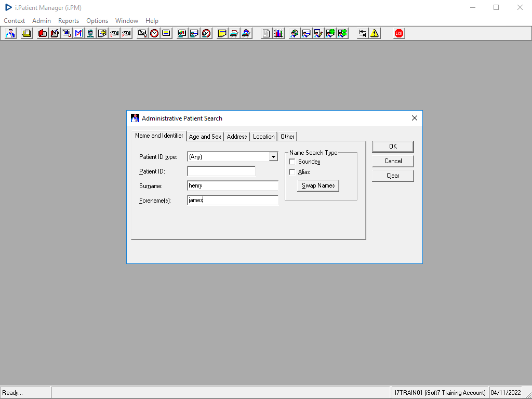Click the envelope with slash toolbar icon

click(x=142, y=33)
